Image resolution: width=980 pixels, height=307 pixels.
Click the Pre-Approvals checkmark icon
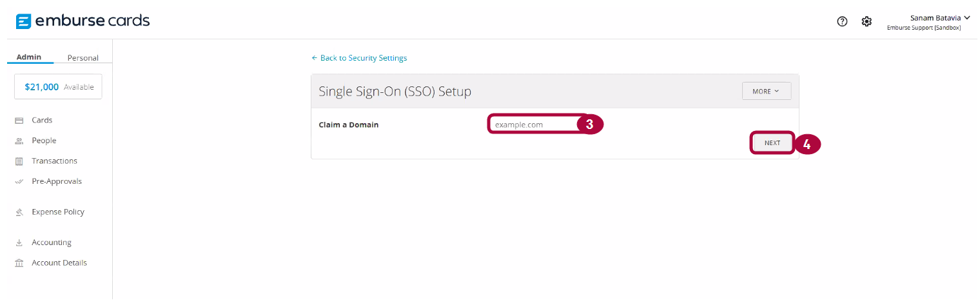19,182
